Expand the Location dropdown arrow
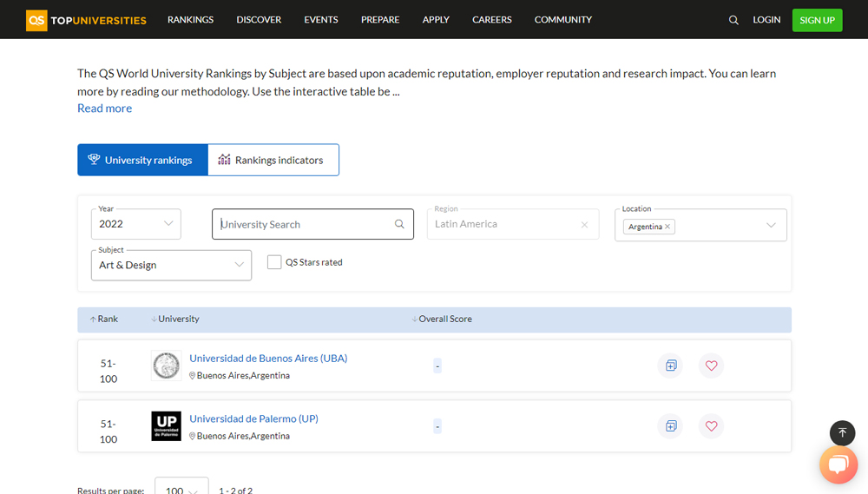Viewport: 868px width, 494px height. [771, 225]
